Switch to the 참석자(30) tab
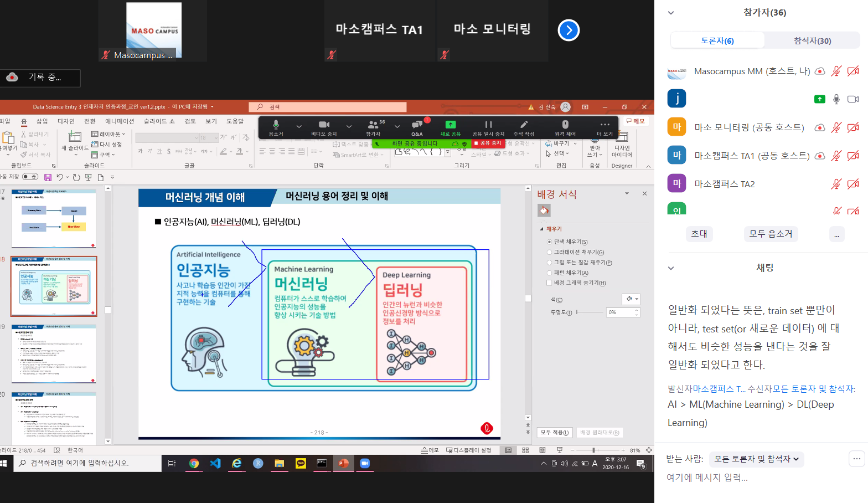The width and height of the screenshot is (868, 503). tap(812, 40)
